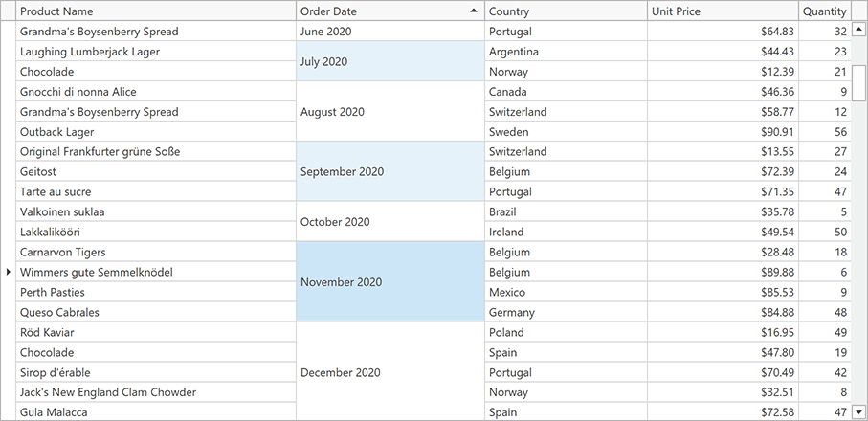Click the December 2020 merged cell

click(389, 372)
